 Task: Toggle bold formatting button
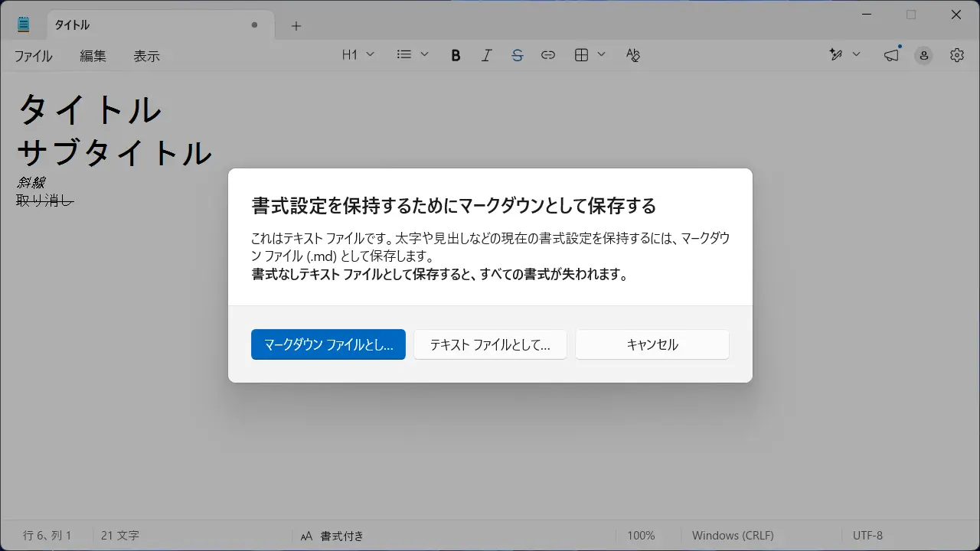click(x=456, y=55)
